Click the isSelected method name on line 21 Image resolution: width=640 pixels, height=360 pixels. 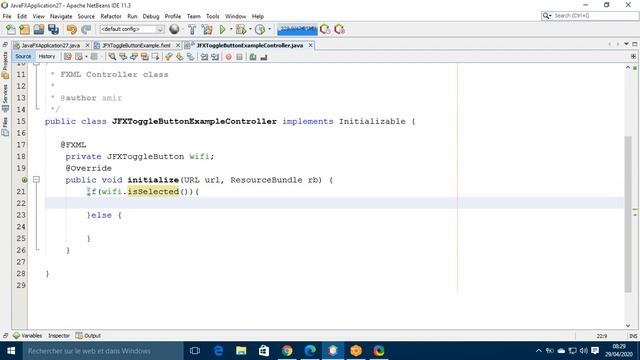pyautogui.click(x=153, y=191)
